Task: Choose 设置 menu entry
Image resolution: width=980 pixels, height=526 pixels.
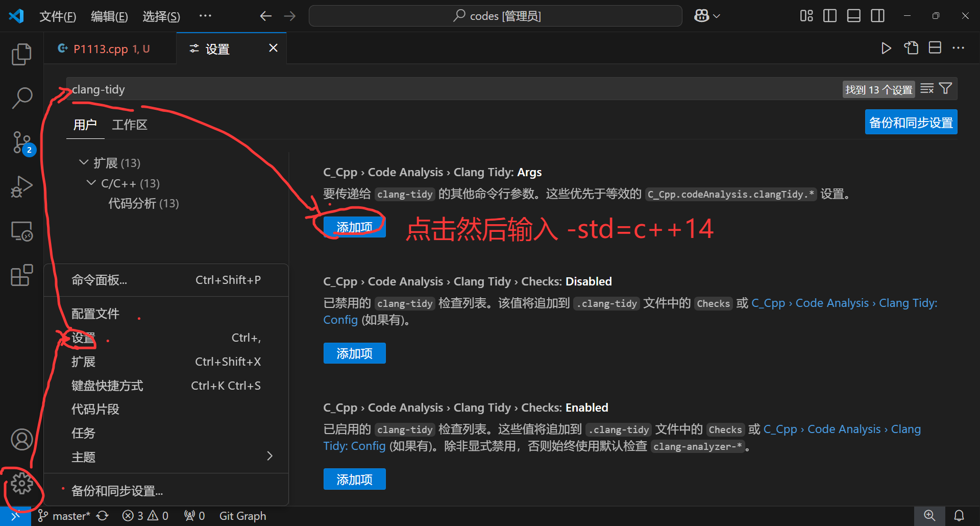Action: coord(166,338)
